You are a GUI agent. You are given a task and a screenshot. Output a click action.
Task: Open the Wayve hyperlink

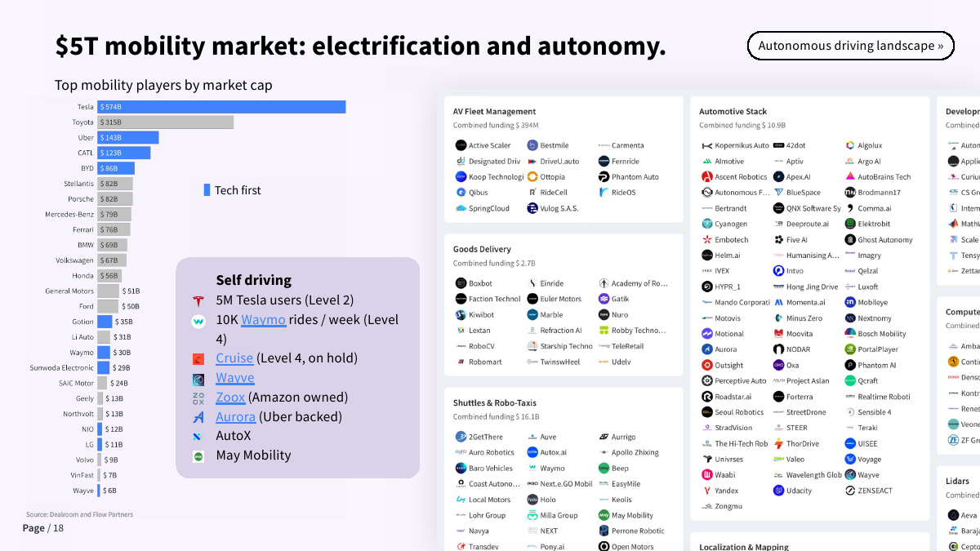coord(235,378)
